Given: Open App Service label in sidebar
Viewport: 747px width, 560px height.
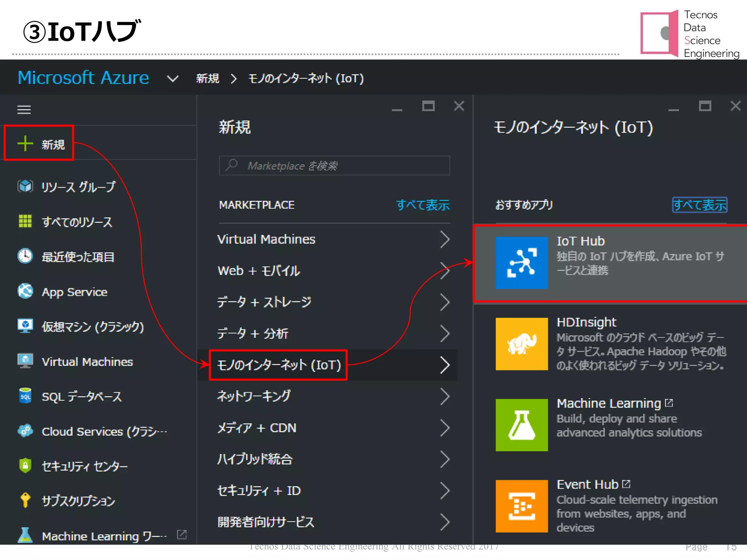Looking at the screenshot, I should (x=74, y=292).
